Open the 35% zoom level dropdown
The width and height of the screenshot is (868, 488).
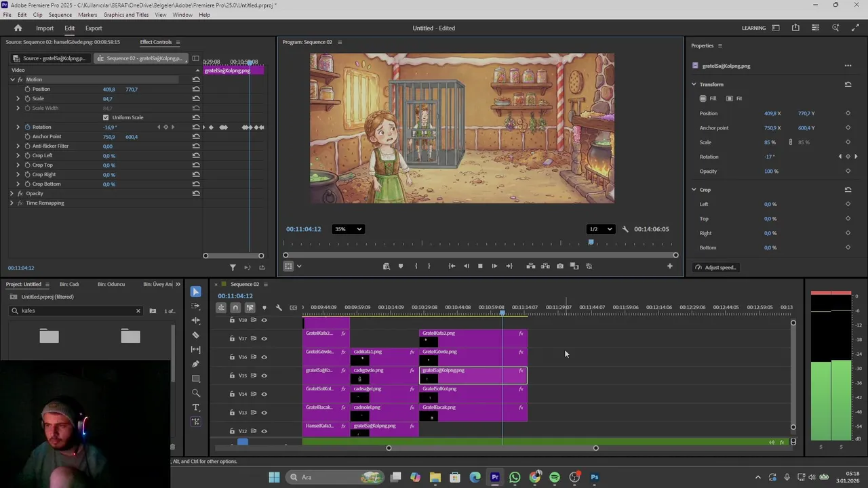coord(349,229)
